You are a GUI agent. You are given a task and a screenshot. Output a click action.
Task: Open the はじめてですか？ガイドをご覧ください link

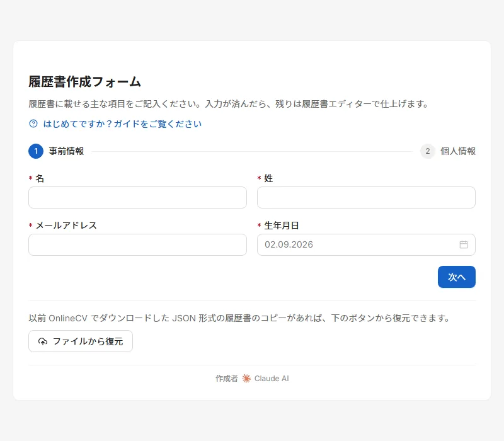pos(122,123)
